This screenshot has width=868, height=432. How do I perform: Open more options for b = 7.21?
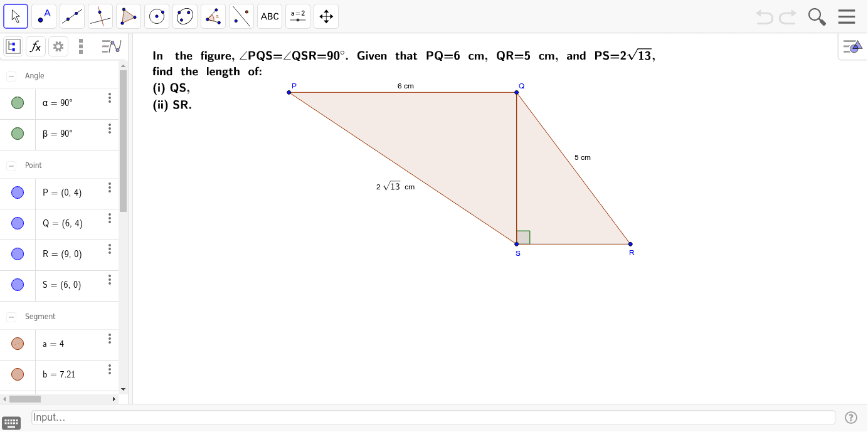click(110, 369)
